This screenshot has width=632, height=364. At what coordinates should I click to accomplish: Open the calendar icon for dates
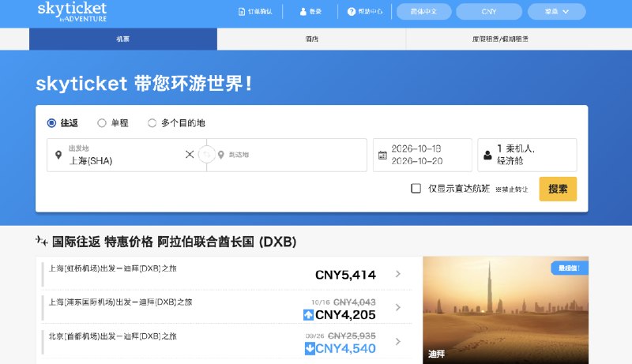(x=382, y=155)
